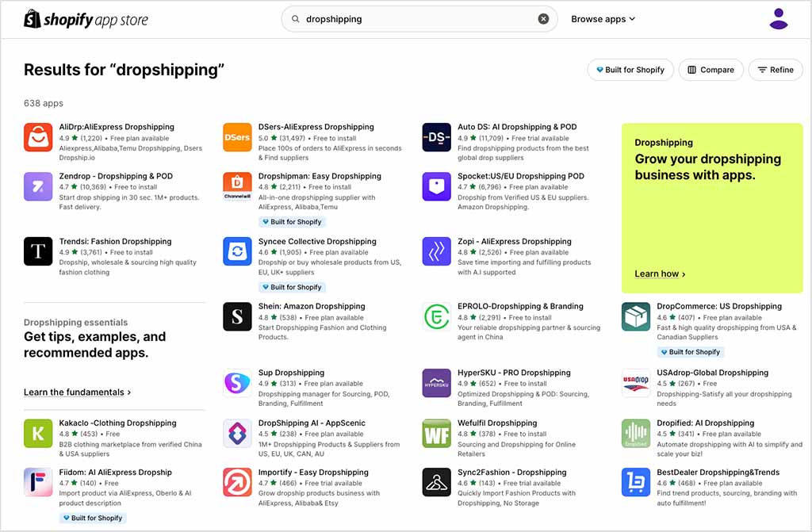
Task: Open Zopi - AliExpress Dropshipping title
Action: click(514, 241)
